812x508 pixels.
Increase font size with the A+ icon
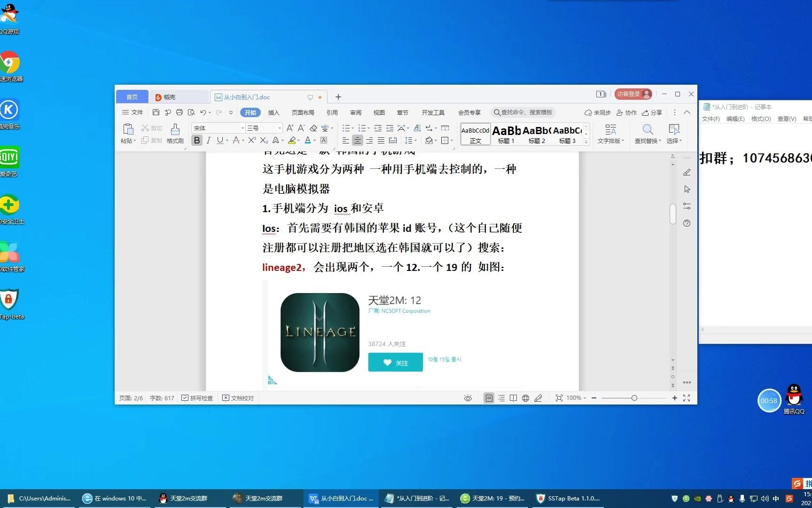(290, 128)
